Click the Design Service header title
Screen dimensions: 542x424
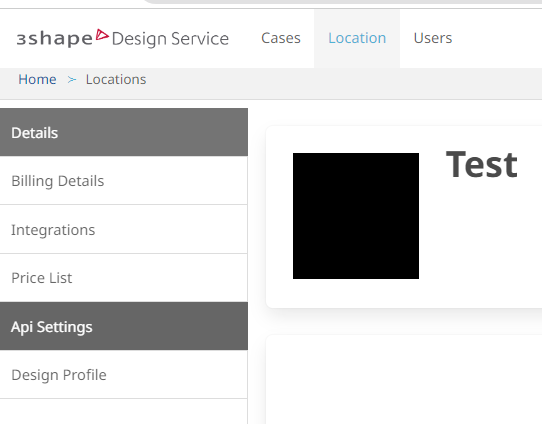pyautogui.click(x=170, y=39)
